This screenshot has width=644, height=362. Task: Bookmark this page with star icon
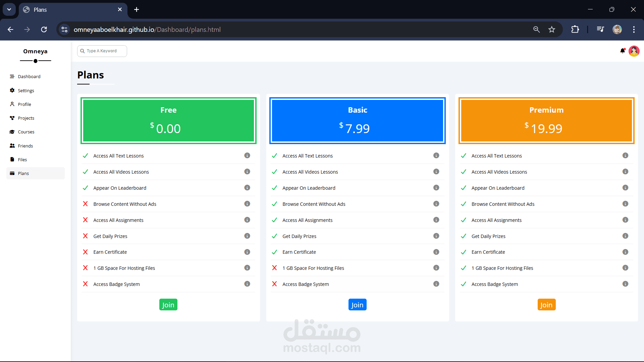point(552,29)
